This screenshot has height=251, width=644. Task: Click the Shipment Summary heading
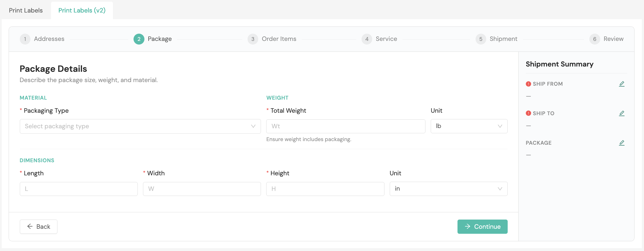click(560, 64)
